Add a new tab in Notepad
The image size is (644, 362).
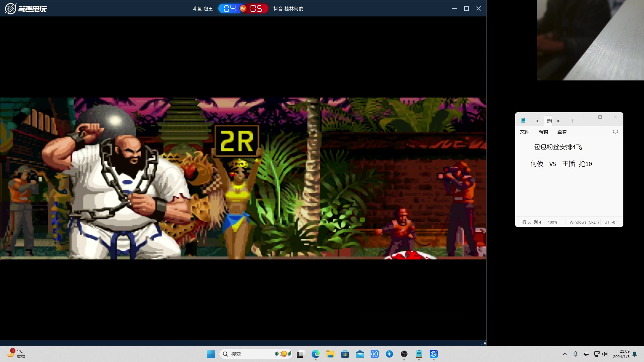coord(573,121)
